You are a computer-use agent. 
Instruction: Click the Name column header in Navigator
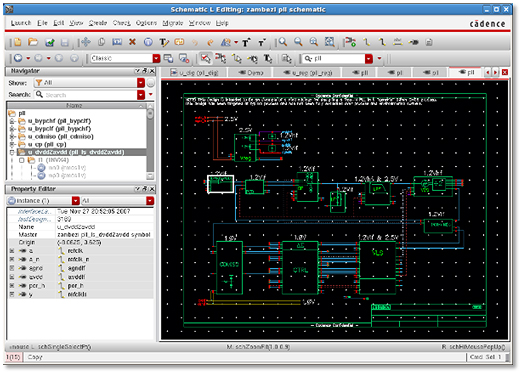click(x=74, y=105)
